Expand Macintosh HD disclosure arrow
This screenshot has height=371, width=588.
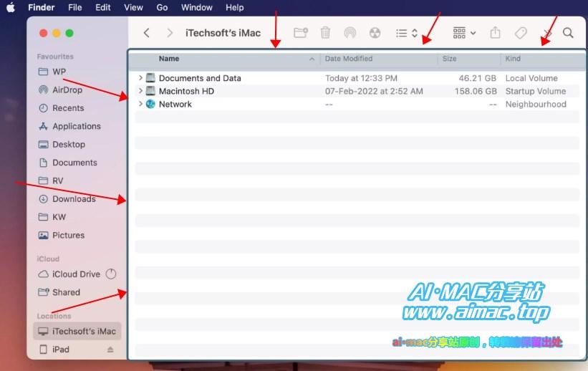(140, 91)
